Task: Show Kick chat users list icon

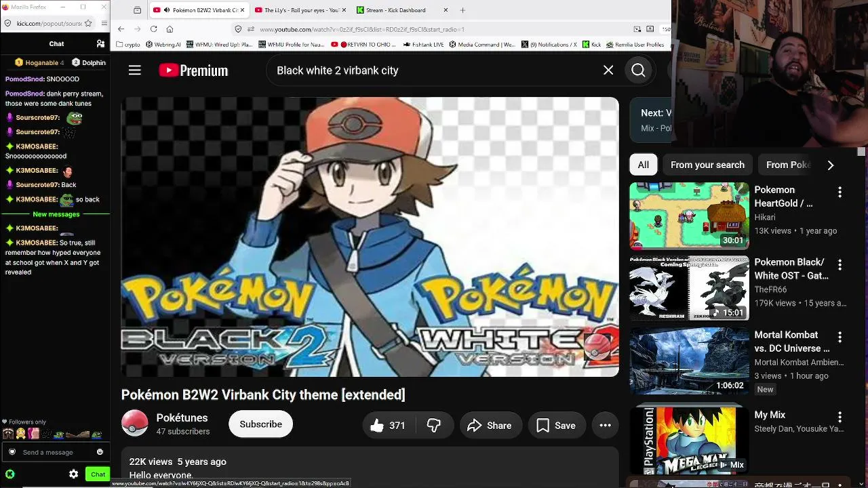Action: click(x=100, y=43)
